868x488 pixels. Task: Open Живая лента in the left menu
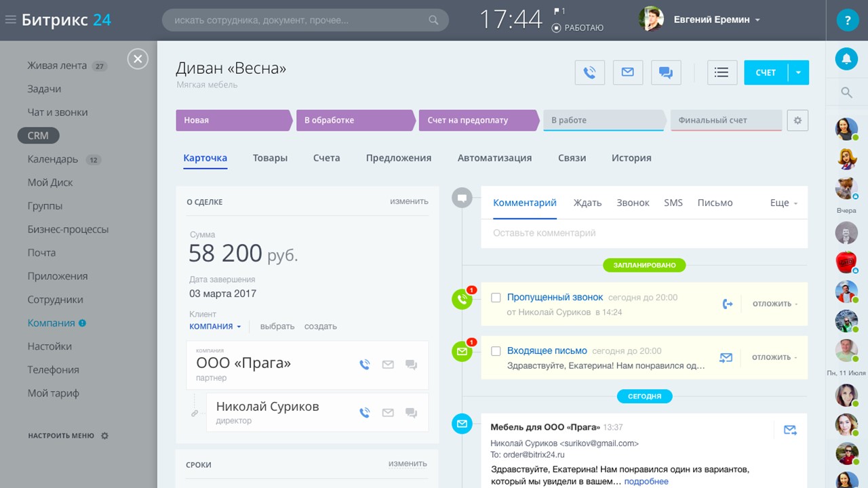pos(57,66)
